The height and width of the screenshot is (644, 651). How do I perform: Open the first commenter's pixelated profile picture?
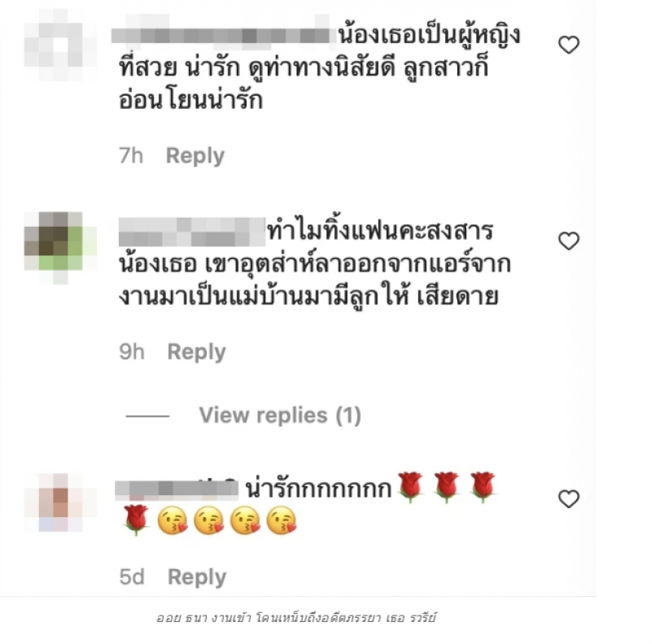click(x=60, y=46)
